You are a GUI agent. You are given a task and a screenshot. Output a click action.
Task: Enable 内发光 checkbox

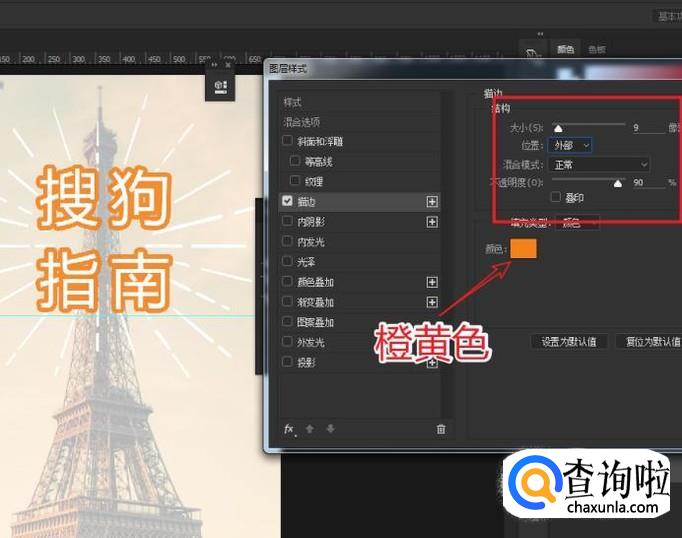point(287,241)
